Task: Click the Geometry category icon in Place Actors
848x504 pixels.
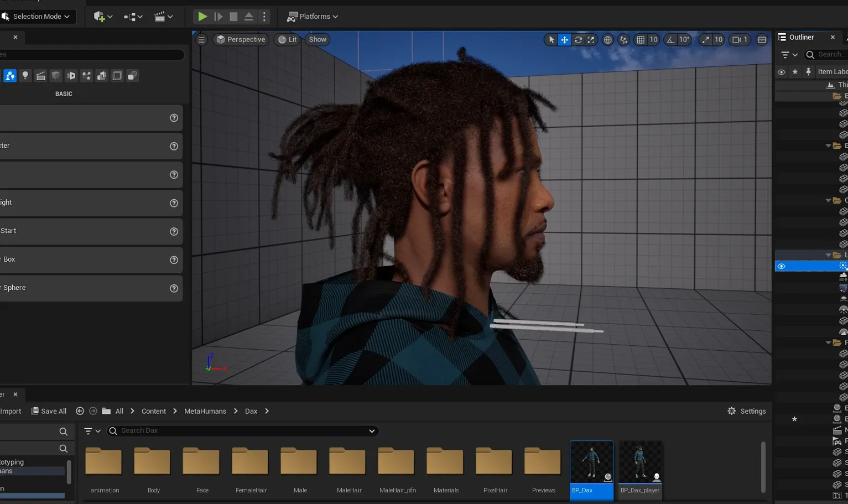Action: click(x=102, y=75)
